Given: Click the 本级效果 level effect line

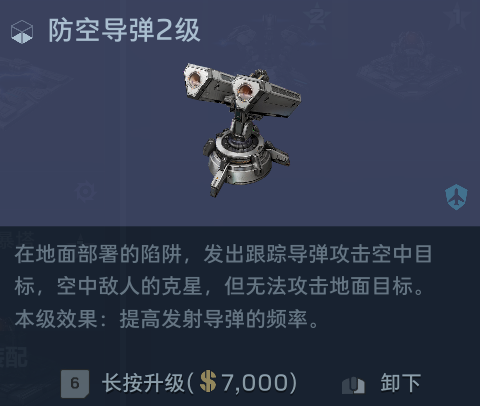Looking at the screenshot, I should pyautogui.click(x=168, y=319).
